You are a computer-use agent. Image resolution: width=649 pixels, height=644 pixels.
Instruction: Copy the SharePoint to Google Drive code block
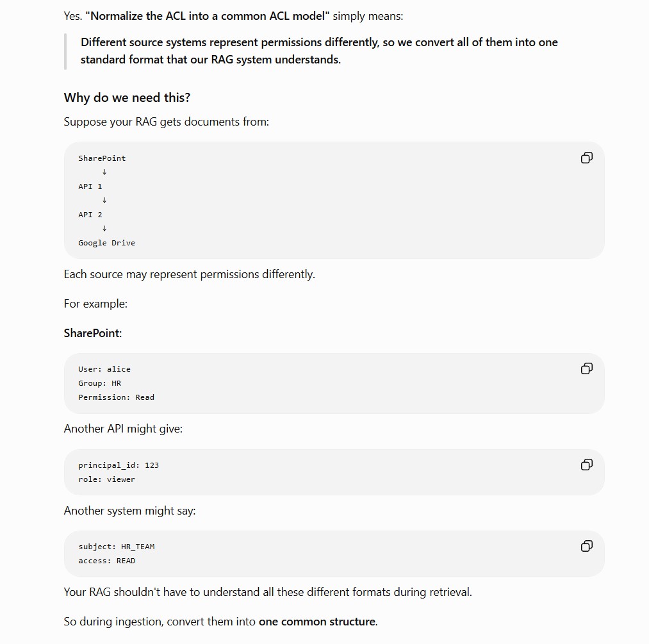coord(586,158)
